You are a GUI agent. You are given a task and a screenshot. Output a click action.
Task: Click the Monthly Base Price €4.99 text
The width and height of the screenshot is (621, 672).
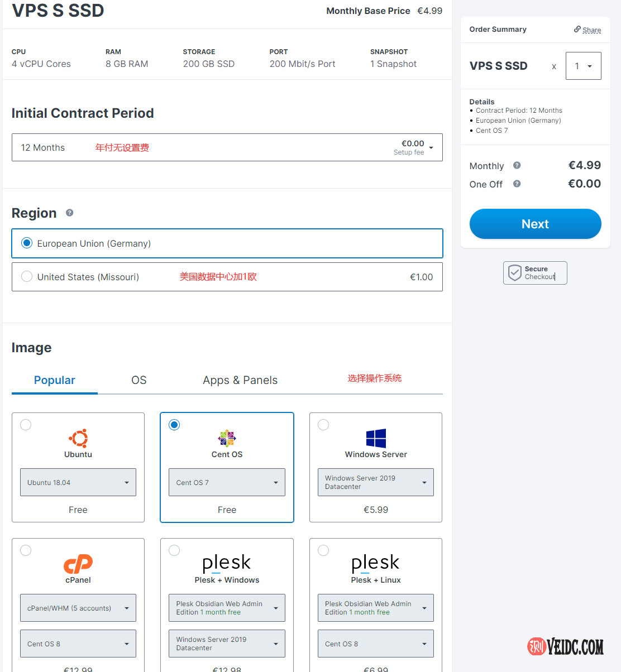[384, 11]
